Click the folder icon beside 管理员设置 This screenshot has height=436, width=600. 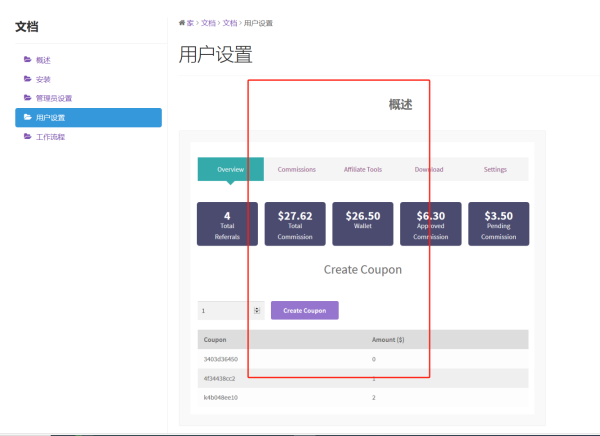tap(28, 98)
